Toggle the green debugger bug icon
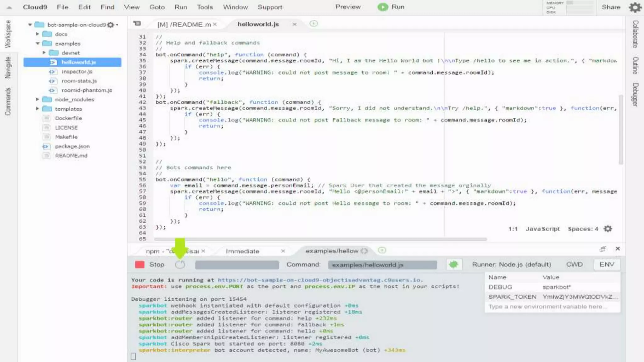644x362 pixels. 453,265
